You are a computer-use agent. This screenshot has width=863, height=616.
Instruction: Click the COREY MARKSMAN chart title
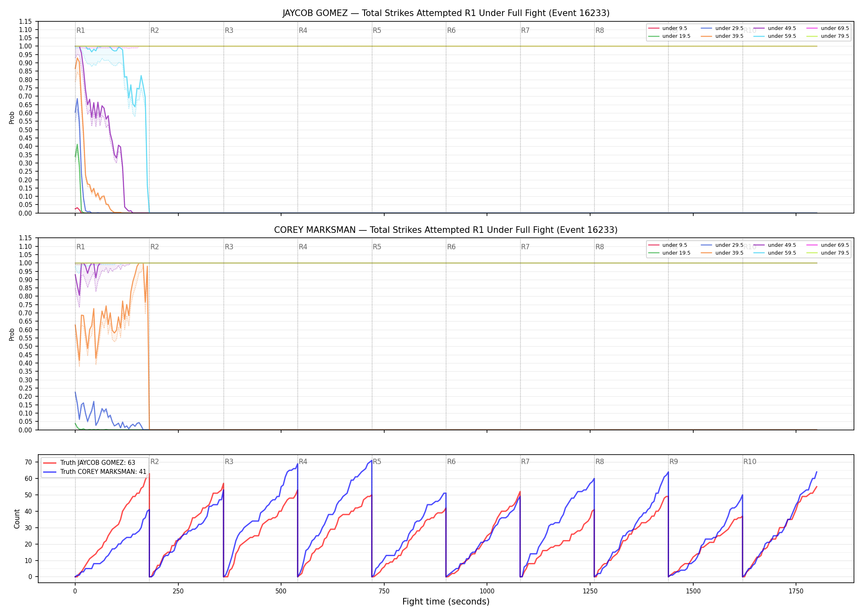click(x=446, y=230)
